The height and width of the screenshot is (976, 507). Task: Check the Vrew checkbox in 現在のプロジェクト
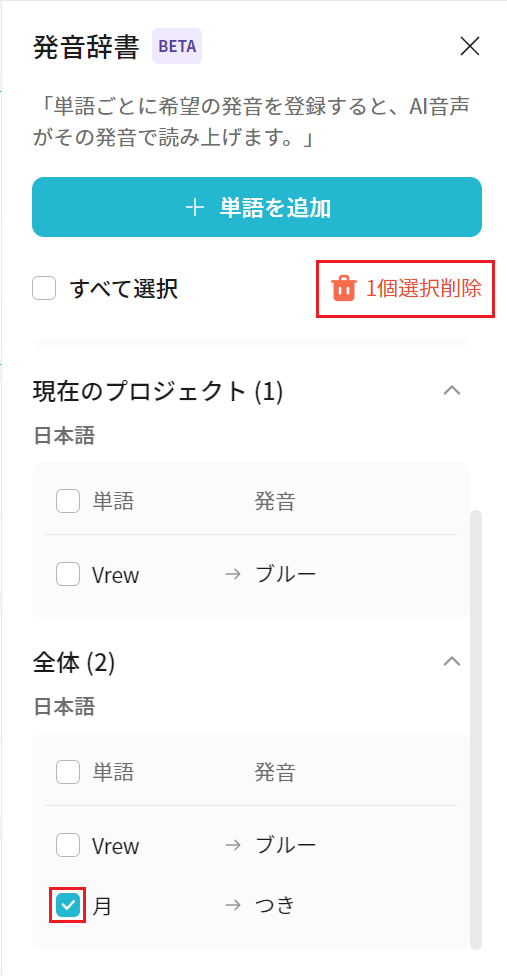[68, 574]
